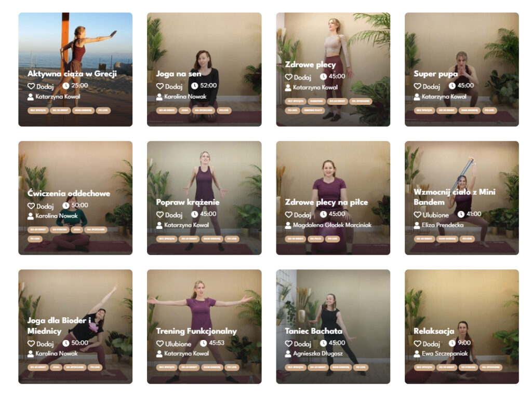Remove Wzmocnij ciało z Mini Bandem from Ulubione
This screenshot has width=532, height=396.
417,215
